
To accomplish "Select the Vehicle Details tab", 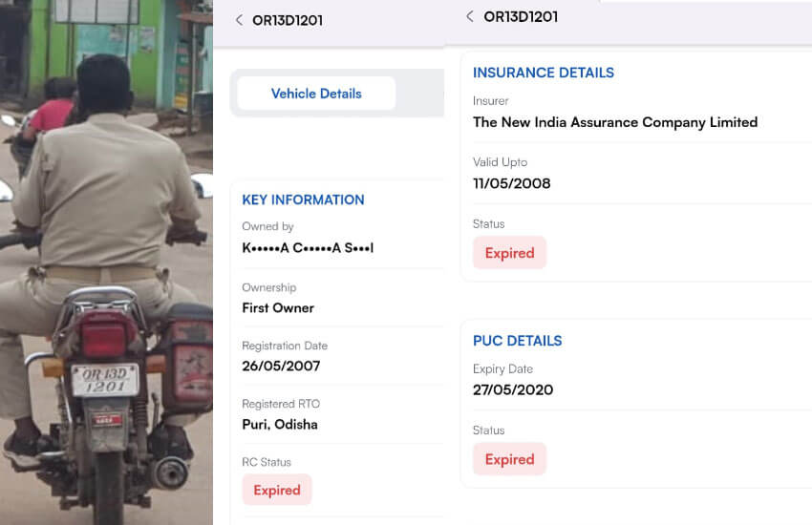I will click(316, 94).
